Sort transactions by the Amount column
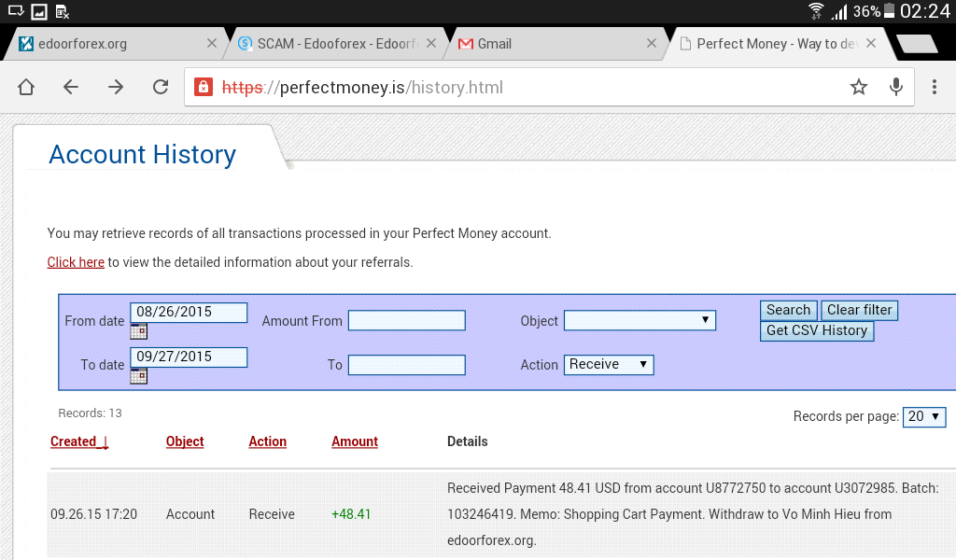956x560 pixels. (354, 441)
